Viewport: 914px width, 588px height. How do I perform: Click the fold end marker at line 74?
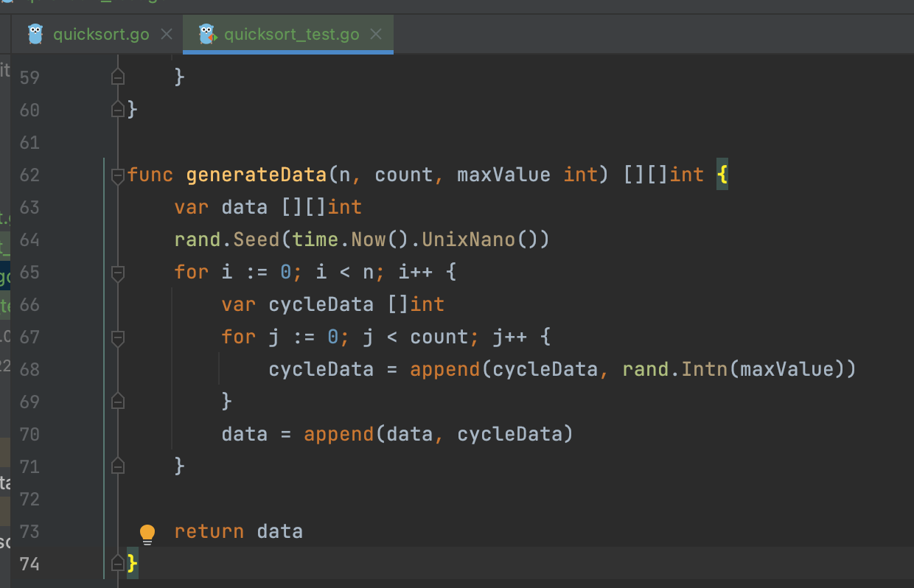(117, 564)
